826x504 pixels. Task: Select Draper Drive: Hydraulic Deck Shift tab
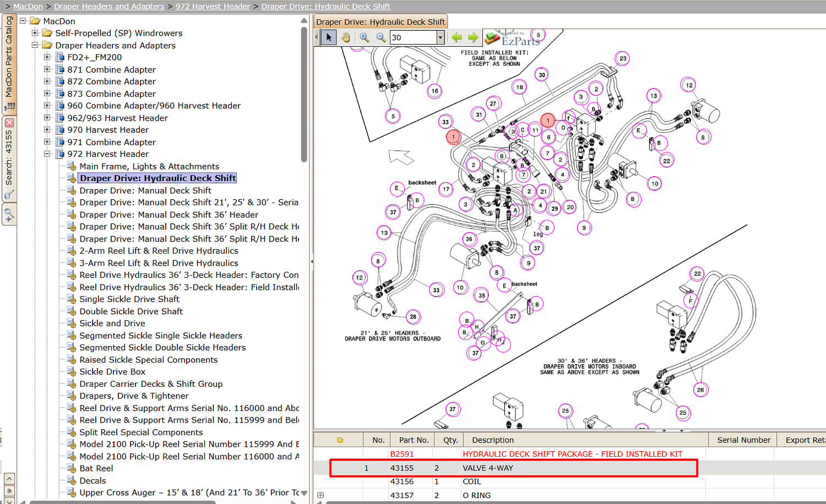pos(381,22)
